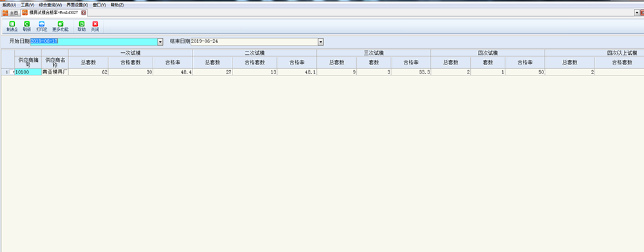Click 套数 header under 四次试模
The width and height of the screenshot is (644, 252).
point(488,63)
